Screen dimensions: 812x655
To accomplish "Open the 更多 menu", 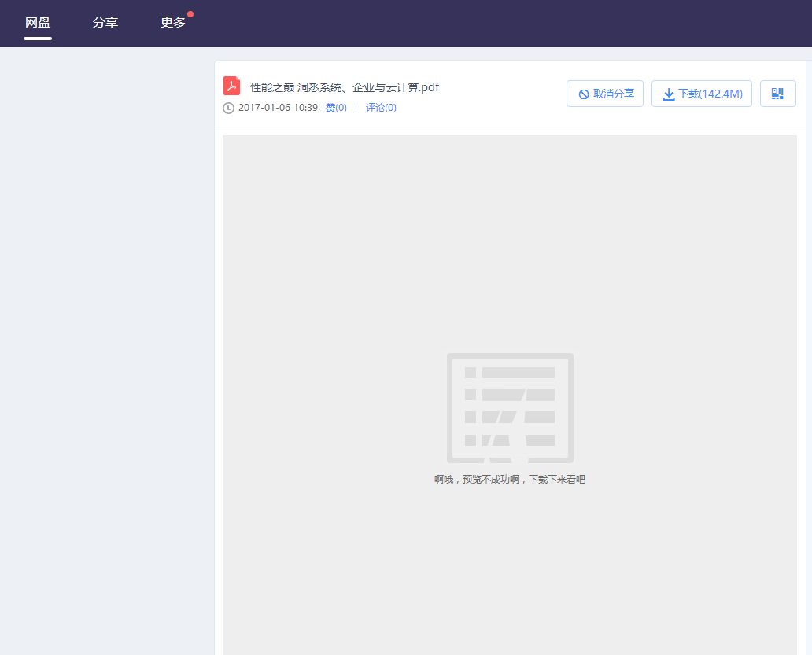I will pos(174,22).
